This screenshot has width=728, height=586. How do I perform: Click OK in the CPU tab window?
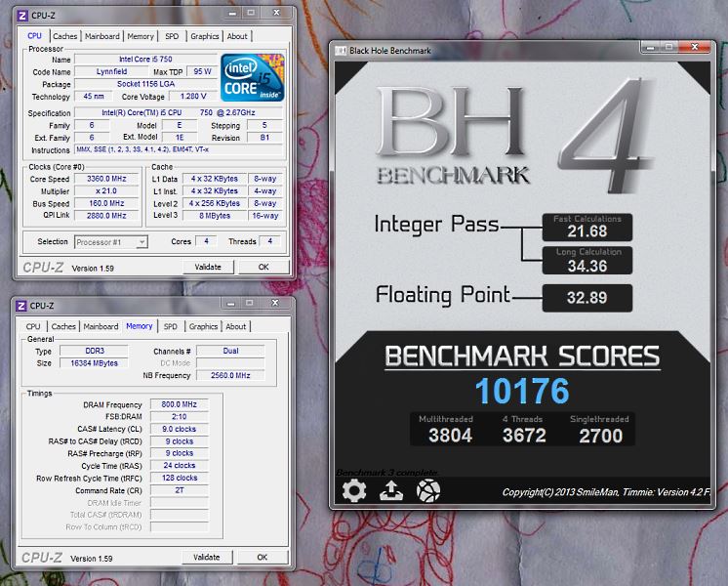[263, 267]
